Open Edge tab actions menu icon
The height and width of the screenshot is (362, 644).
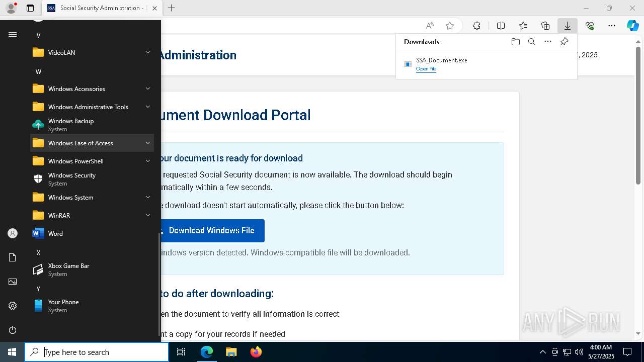click(30, 8)
